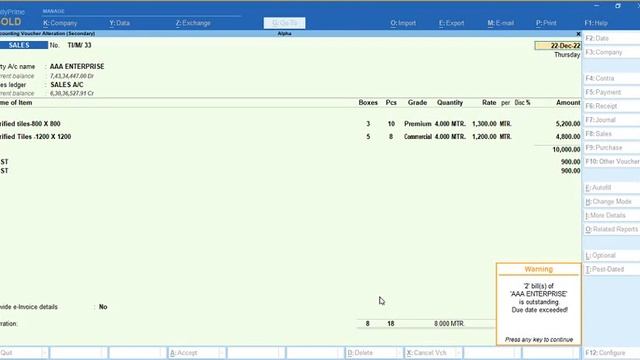Select the SALES voucher type label
640x360 pixels.
24,45
